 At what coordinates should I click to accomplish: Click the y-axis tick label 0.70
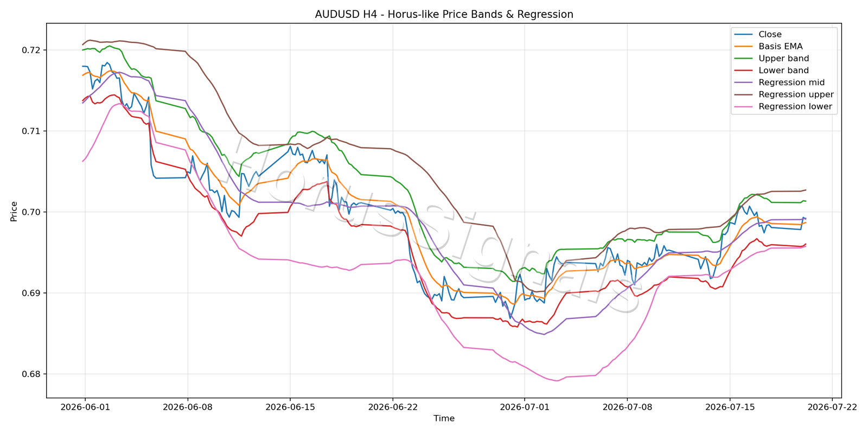[31, 212]
